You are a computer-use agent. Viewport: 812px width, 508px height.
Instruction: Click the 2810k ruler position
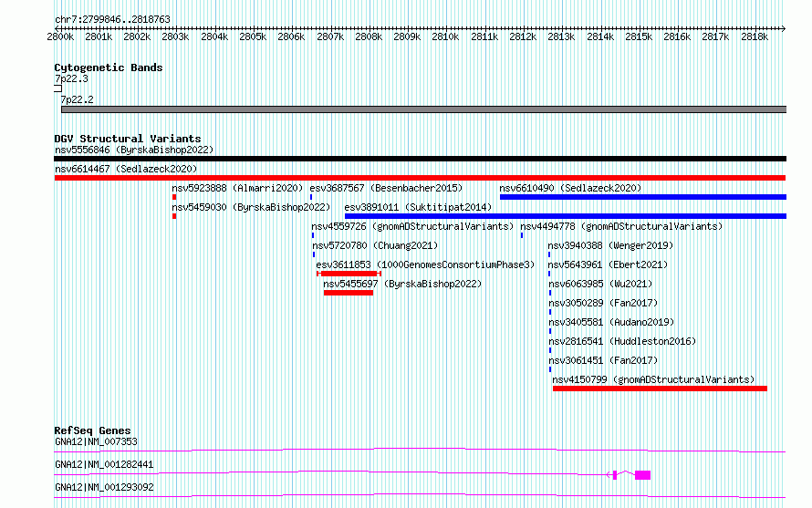point(445,36)
